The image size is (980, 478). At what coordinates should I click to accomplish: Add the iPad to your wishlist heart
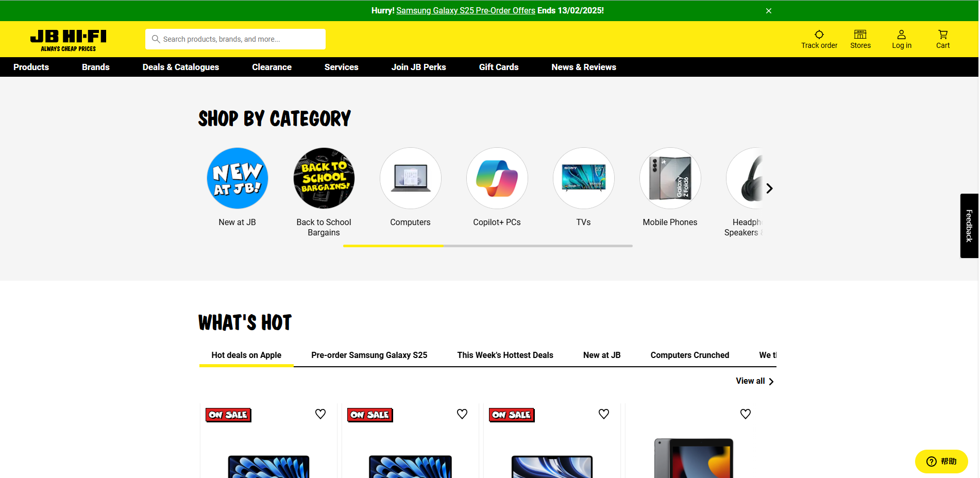coord(746,414)
